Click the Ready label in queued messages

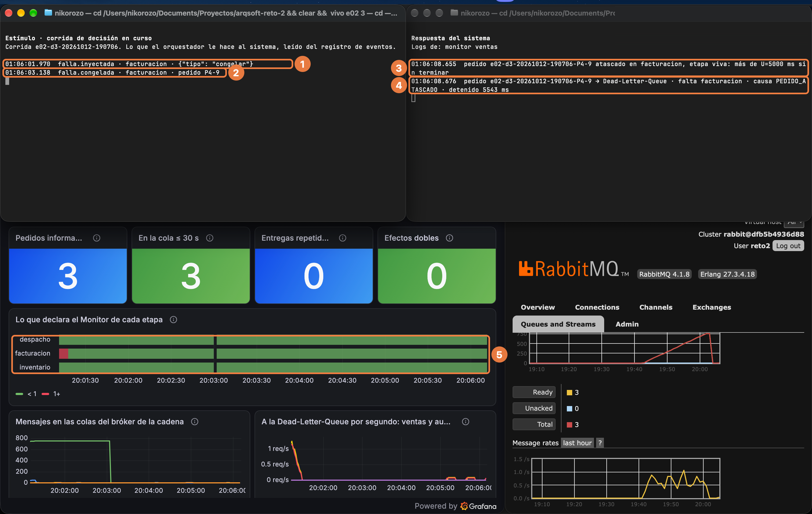click(x=534, y=392)
